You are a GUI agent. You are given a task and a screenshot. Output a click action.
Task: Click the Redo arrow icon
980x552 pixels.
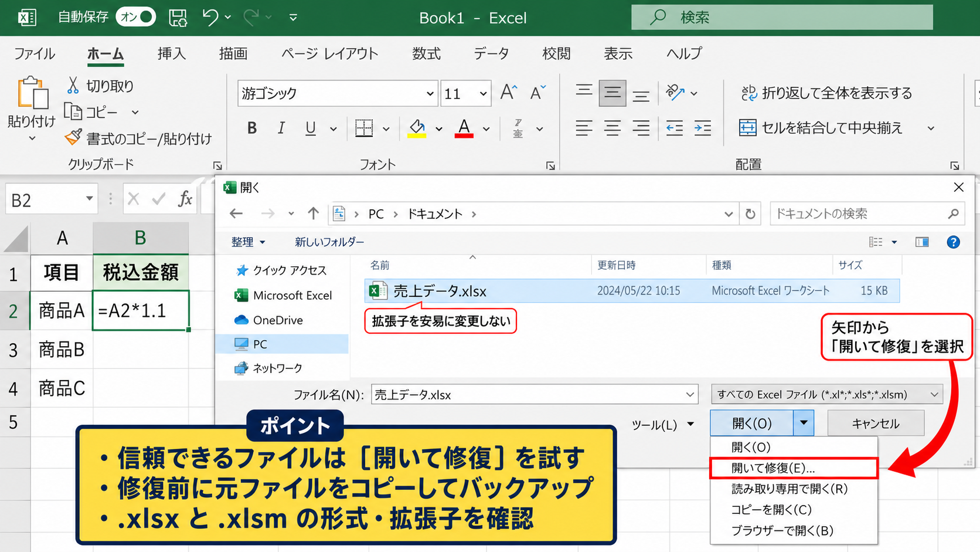[x=251, y=17]
